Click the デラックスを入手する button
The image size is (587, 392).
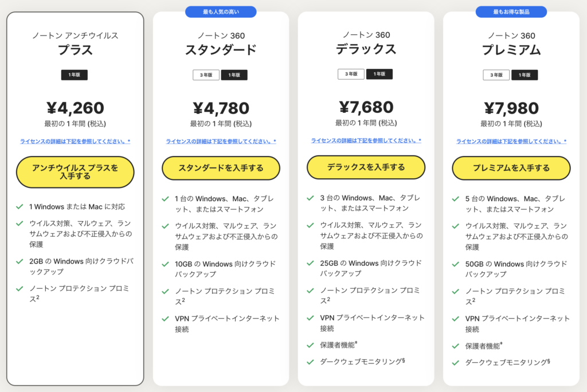coord(366,167)
